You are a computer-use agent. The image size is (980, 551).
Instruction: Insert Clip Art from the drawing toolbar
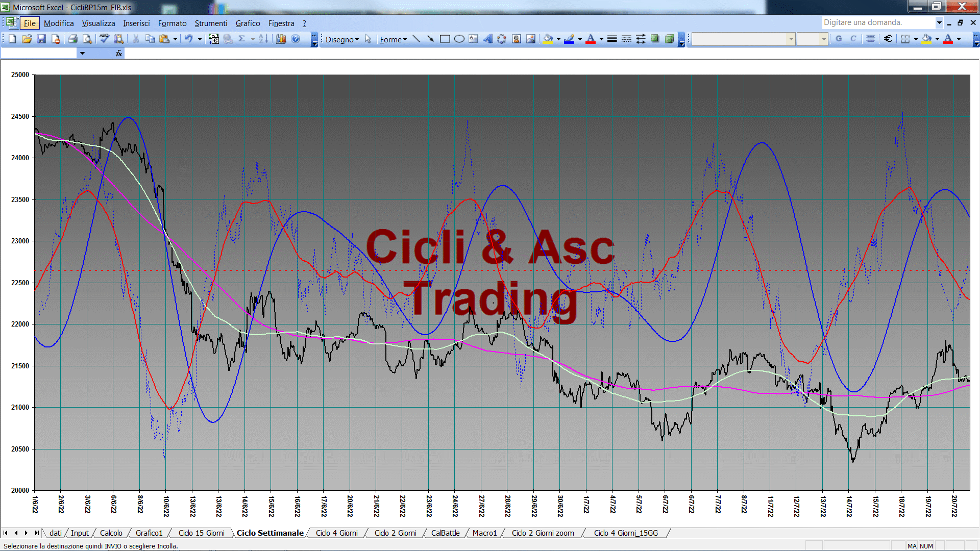coord(517,39)
